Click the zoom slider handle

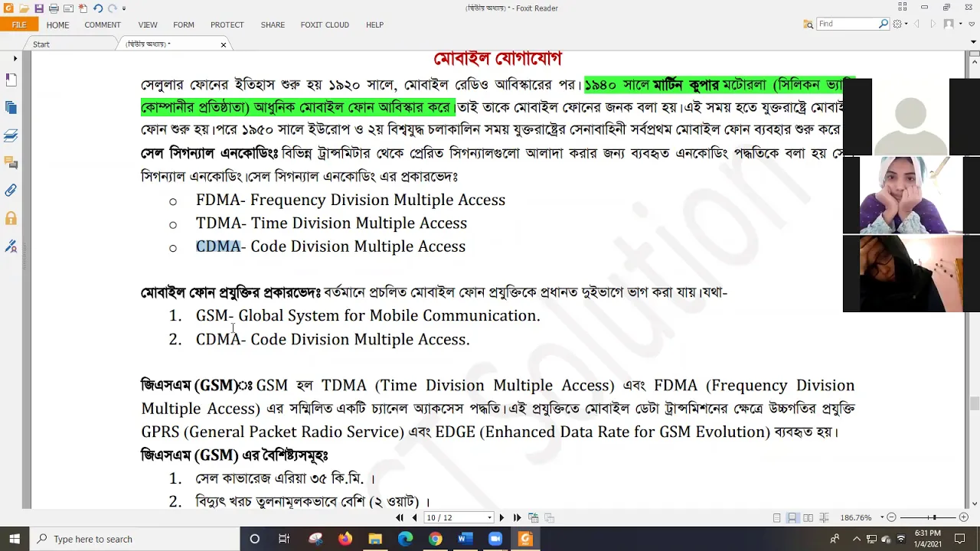point(934,518)
